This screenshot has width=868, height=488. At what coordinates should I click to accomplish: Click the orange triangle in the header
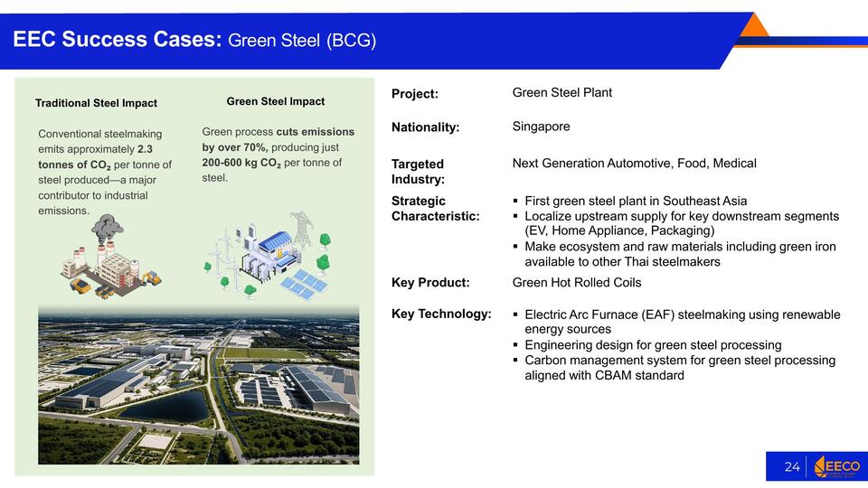point(753,25)
